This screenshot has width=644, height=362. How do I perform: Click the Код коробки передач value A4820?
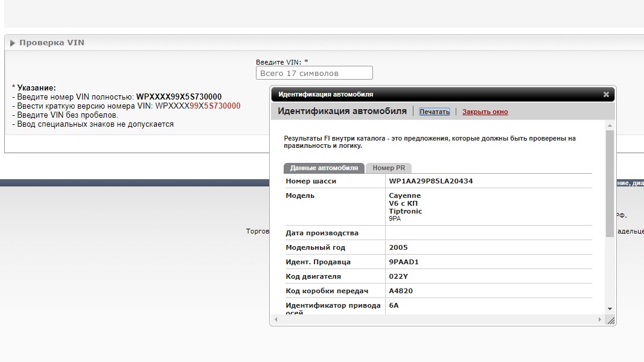[x=401, y=291]
